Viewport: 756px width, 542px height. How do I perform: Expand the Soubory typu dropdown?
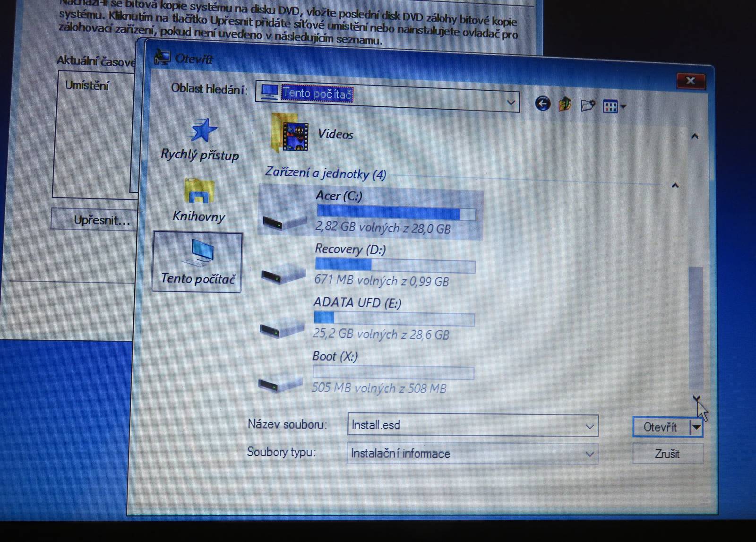click(589, 454)
